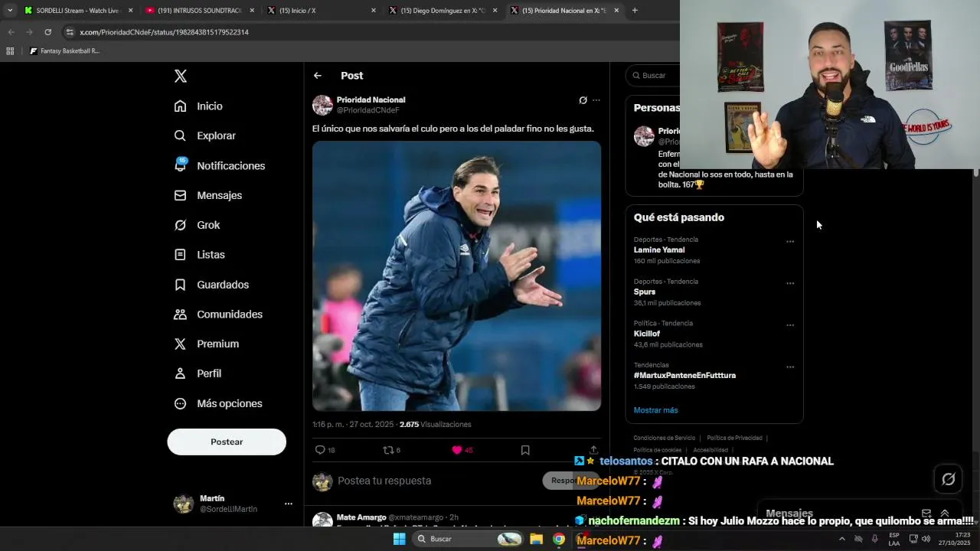
Task: Open the Mensajes envelope icon
Action: [x=180, y=195]
